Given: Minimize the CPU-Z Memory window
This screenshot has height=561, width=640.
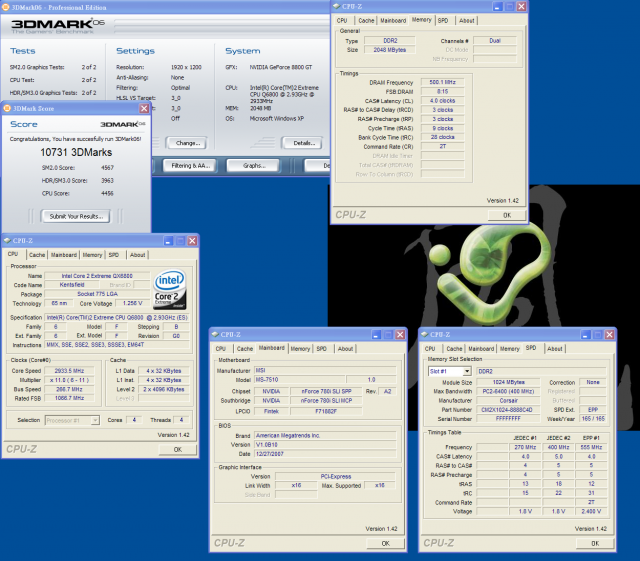Looking at the screenshot, I should [x=497, y=7].
